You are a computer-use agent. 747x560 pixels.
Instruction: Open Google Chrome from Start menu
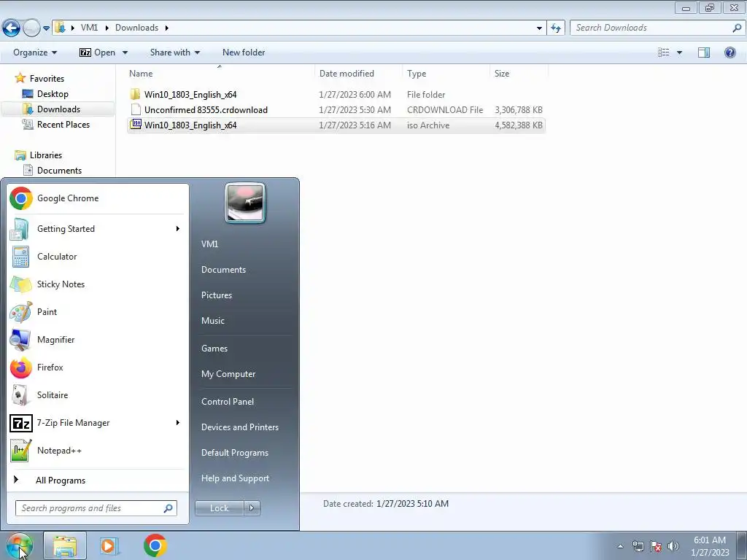coord(97,198)
